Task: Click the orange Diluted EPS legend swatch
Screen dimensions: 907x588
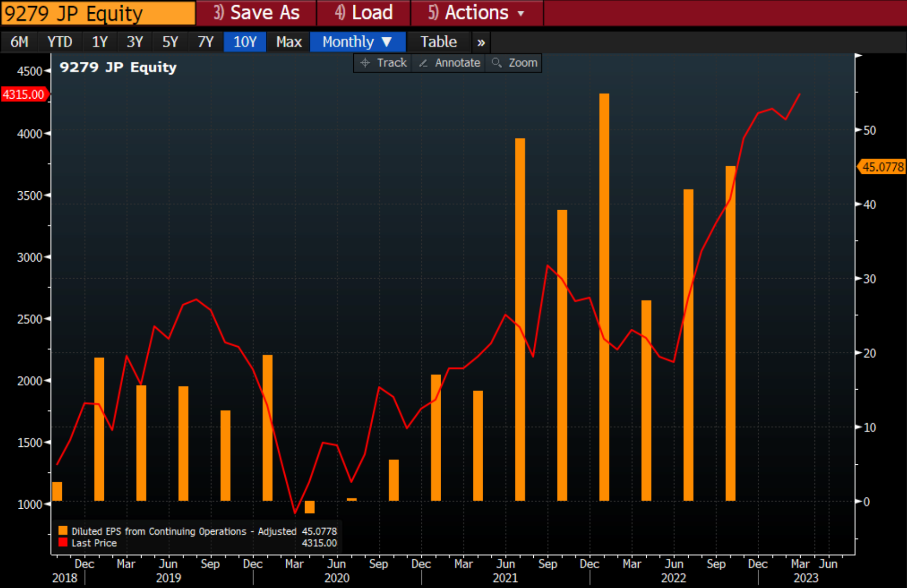Action: [63, 531]
